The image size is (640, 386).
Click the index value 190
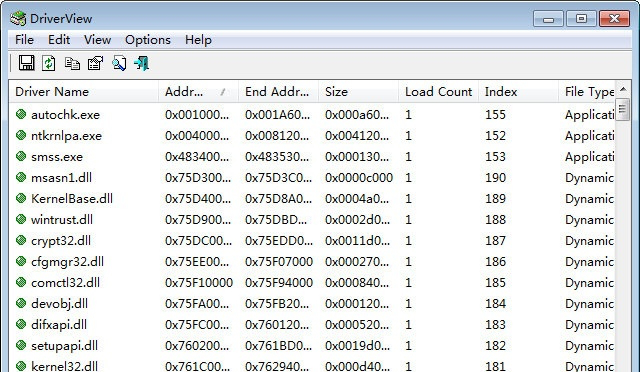[496, 177]
